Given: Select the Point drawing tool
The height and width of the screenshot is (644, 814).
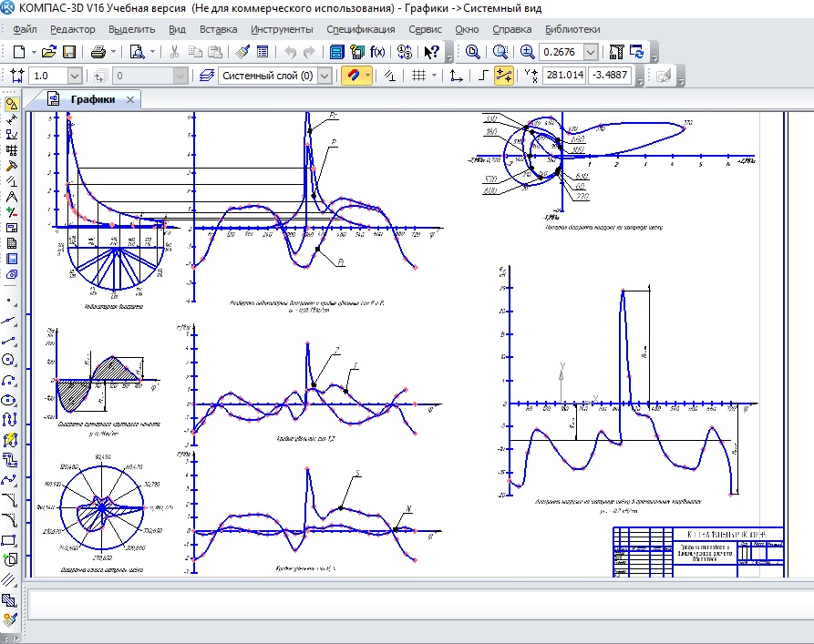Looking at the screenshot, I should [9, 300].
